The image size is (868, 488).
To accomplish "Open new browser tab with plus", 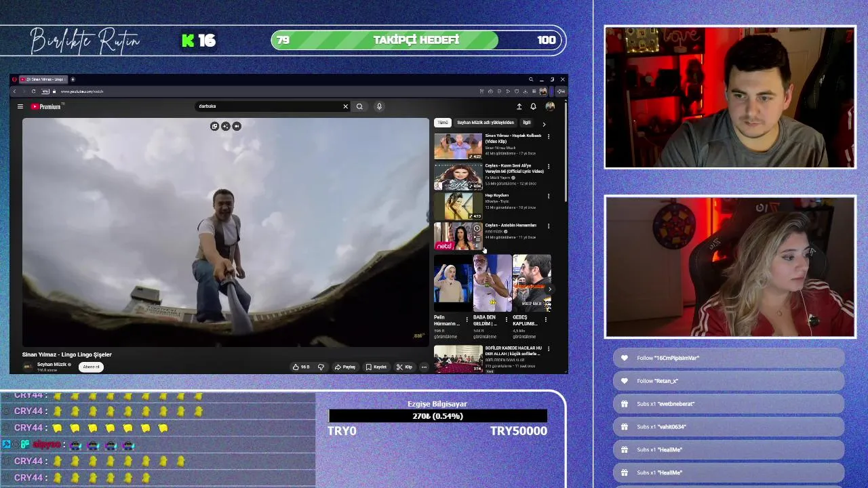I will click(73, 79).
